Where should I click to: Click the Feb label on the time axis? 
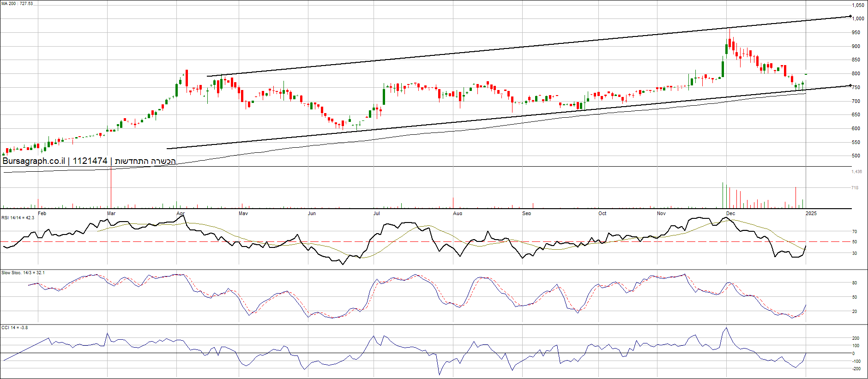[42, 213]
